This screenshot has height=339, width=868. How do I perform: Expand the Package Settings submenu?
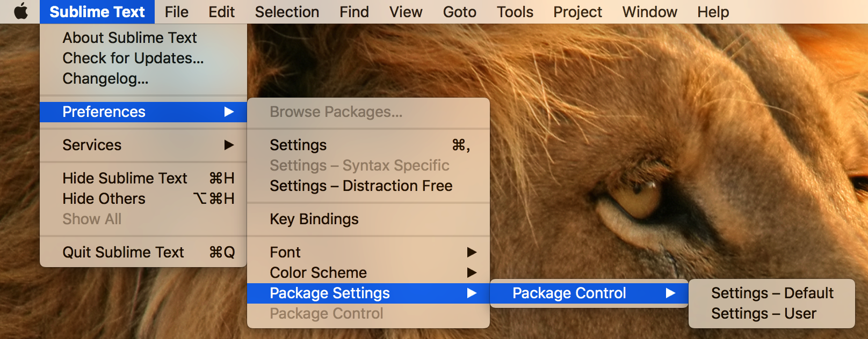coord(368,293)
